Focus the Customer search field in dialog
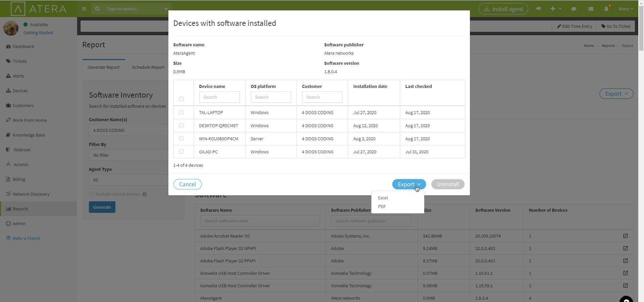 tap(322, 97)
